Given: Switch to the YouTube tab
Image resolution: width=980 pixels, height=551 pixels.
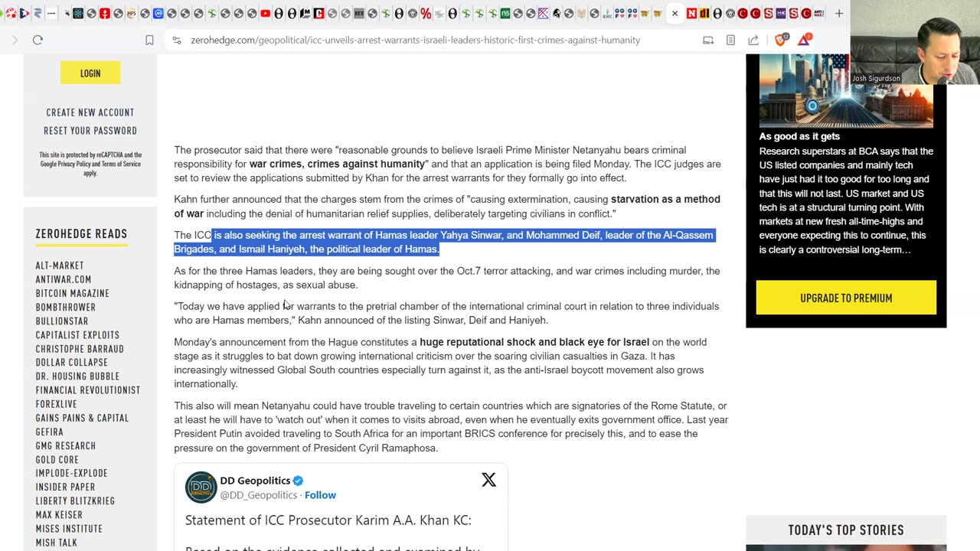Looking at the screenshot, I should pos(265,13).
